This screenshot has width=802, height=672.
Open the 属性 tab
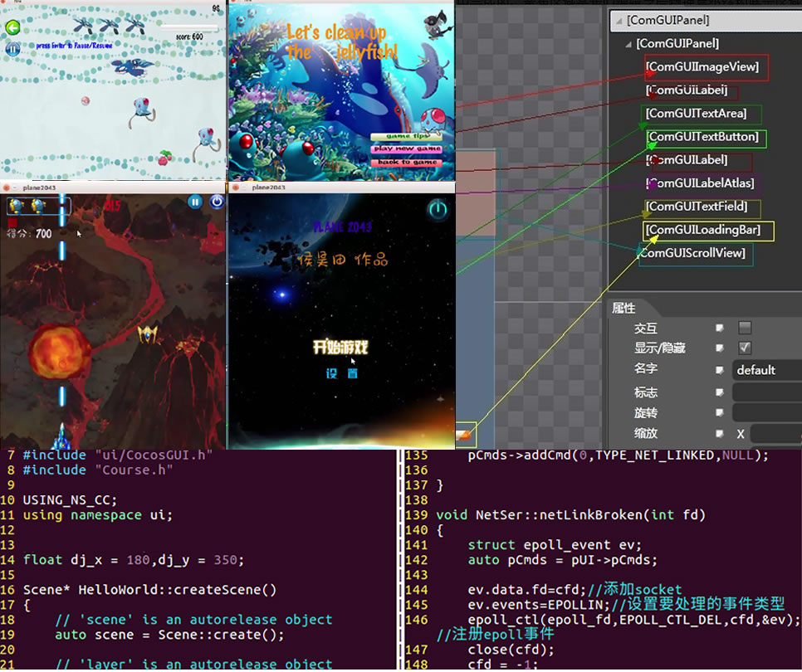pos(624,308)
